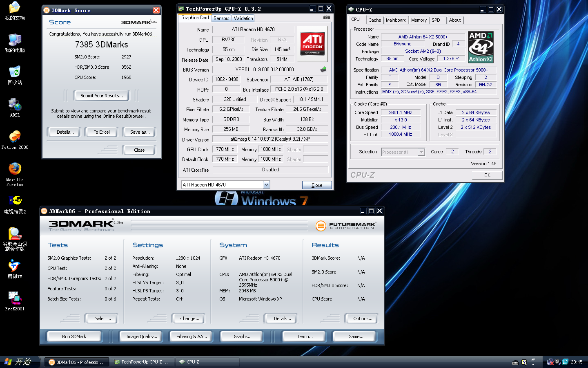Viewport: 588px width, 368px height.
Task: Open the ATI Radeon HD 4670 GPU dropdown
Action: [x=266, y=185]
